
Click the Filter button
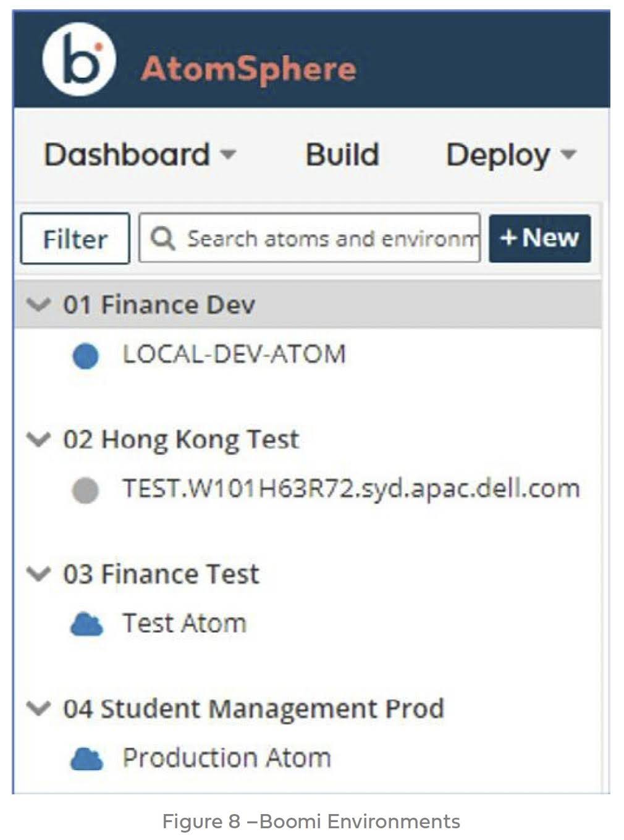[x=75, y=238]
